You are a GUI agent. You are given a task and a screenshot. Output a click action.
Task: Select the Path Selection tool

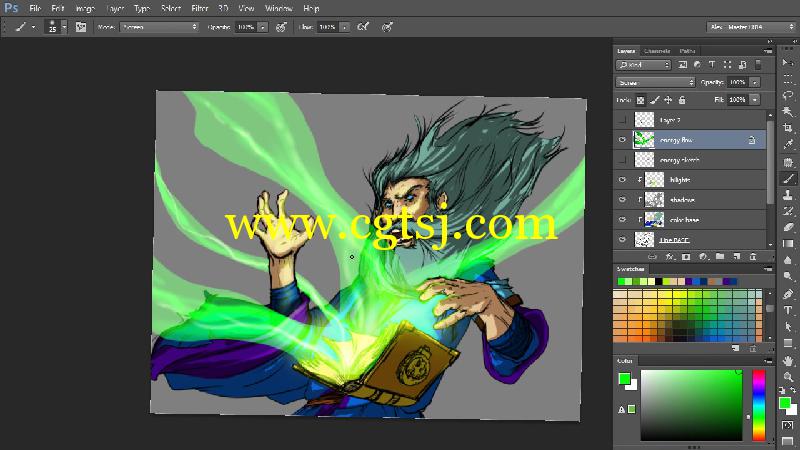(x=788, y=327)
